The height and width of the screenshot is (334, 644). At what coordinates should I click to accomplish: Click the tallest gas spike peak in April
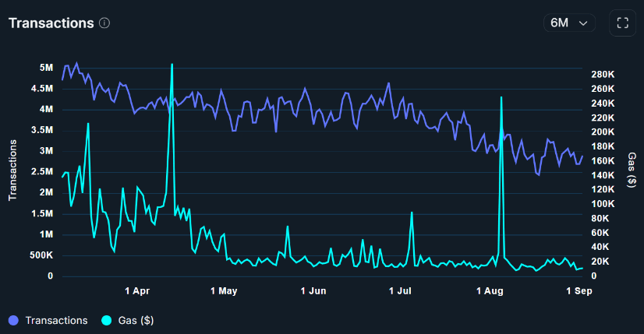172,65
